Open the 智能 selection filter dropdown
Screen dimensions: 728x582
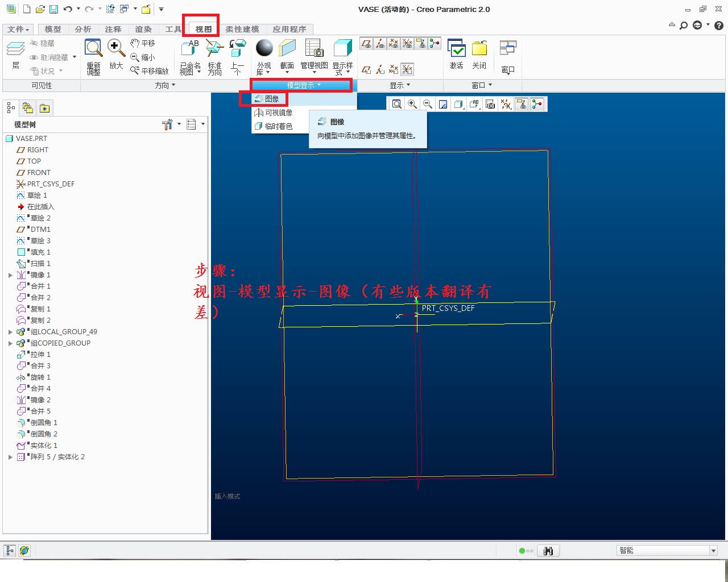click(713, 551)
